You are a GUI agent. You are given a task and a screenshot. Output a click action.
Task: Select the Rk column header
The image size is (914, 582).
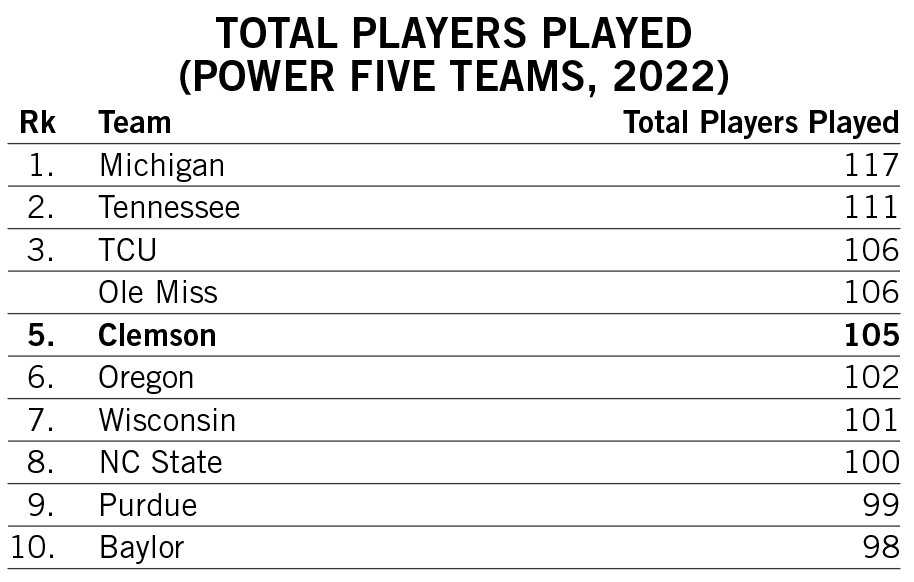tap(37, 122)
